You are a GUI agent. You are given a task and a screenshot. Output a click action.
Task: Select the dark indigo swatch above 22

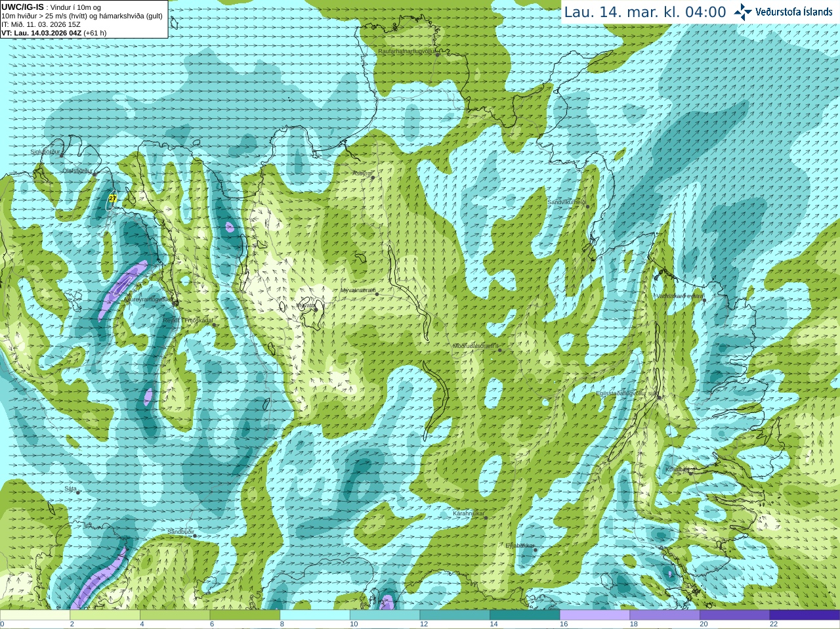coord(805,615)
